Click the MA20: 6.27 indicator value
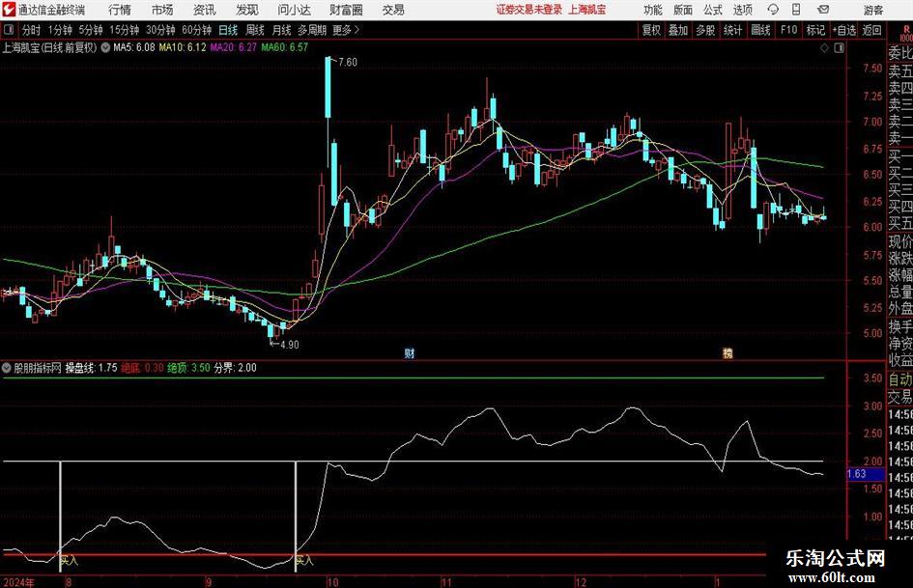 click(x=234, y=47)
